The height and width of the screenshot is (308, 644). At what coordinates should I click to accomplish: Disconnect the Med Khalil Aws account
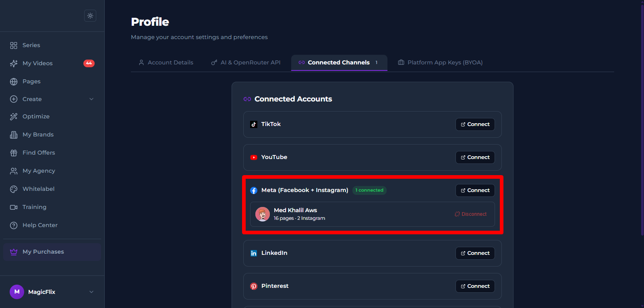point(471,214)
